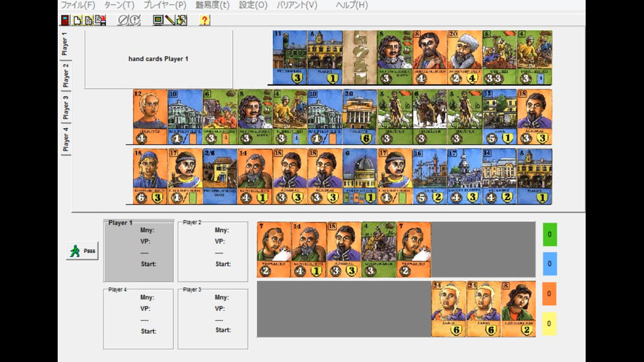Open the プレイヤー(P) menu

(165, 5)
